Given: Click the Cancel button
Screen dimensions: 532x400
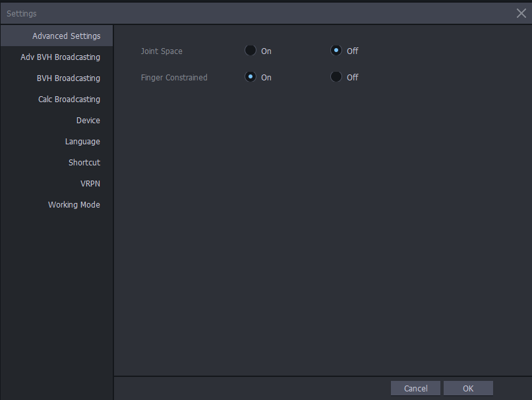Looking at the screenshot, I should pyautogui.click(x=415, y=388).
